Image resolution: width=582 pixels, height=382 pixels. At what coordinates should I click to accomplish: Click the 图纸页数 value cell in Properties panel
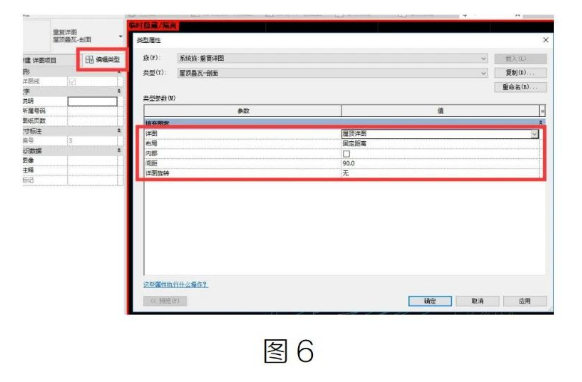click(92, 121)
